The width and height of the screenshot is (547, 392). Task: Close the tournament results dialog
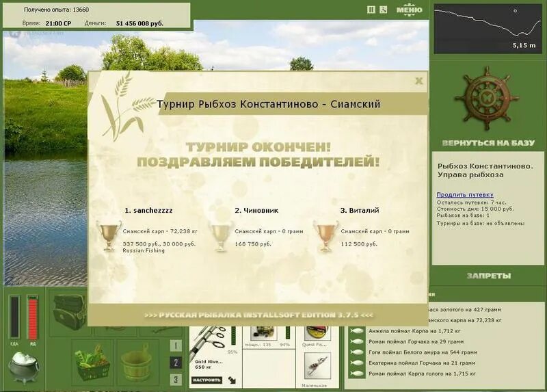point(418,81)
